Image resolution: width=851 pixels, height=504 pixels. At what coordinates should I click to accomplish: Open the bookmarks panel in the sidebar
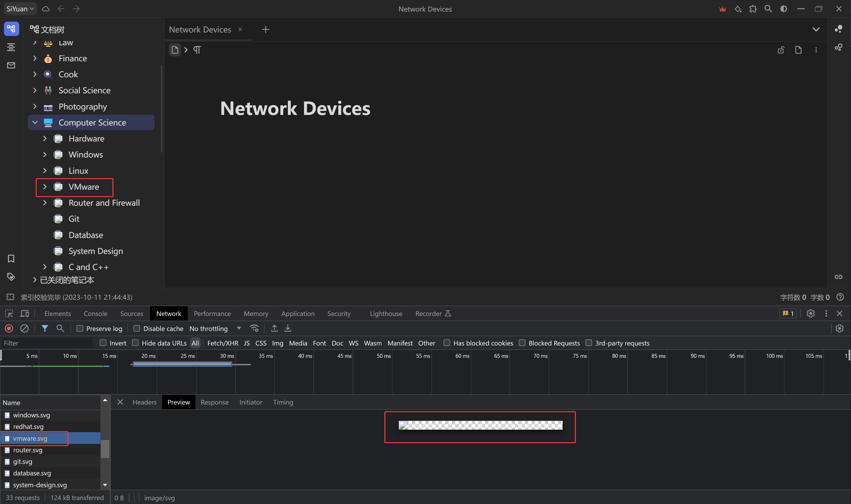(x=11, y=259)
